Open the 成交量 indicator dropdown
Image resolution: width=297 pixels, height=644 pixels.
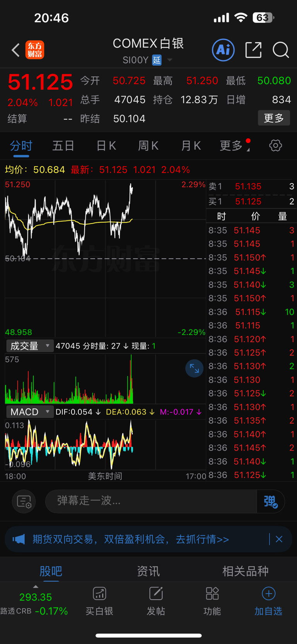(x=29, y=346)
